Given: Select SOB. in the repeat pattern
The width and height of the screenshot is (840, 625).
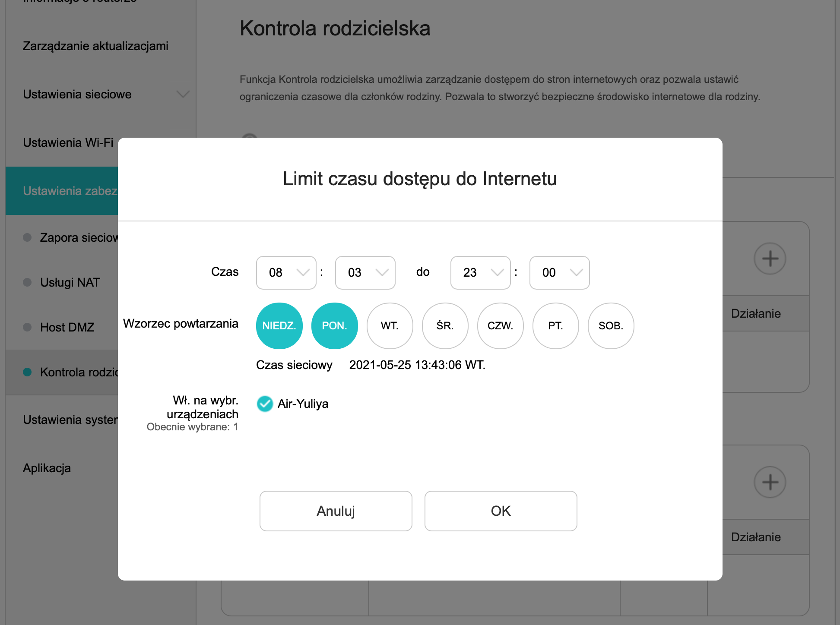Looking at the screenshot, I should pos(611,326).
